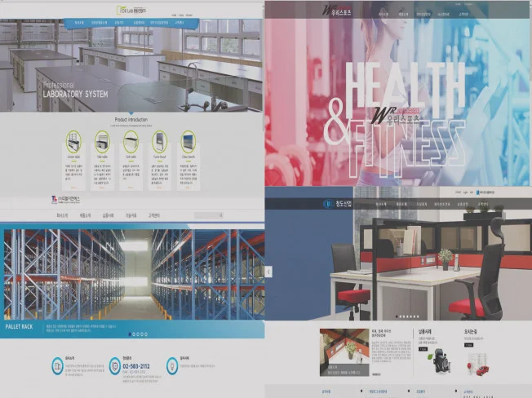Viewport: 532px width, 398px height.
Task: Click the lightbulb circle icon
Action: 172,366
